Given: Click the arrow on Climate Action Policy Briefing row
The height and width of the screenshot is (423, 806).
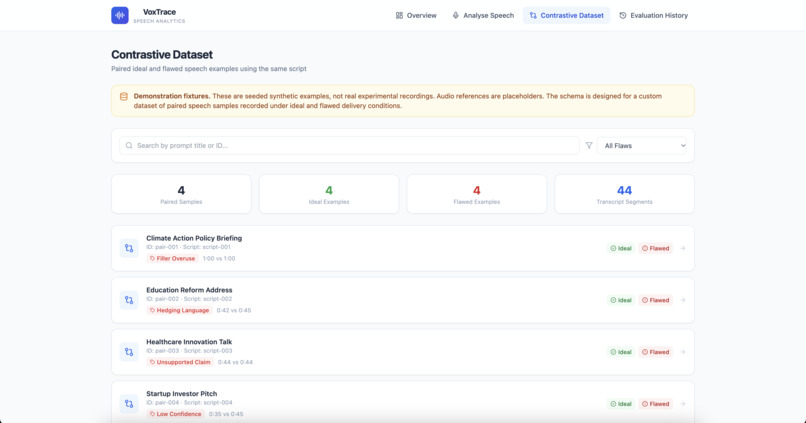Looking at the screenshot, I should pos(683,248).
